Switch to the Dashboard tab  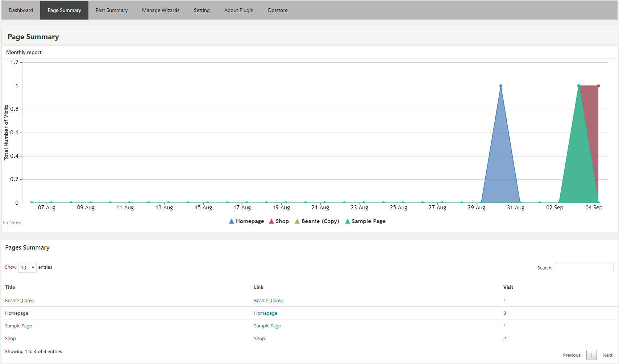coord(21,10)
